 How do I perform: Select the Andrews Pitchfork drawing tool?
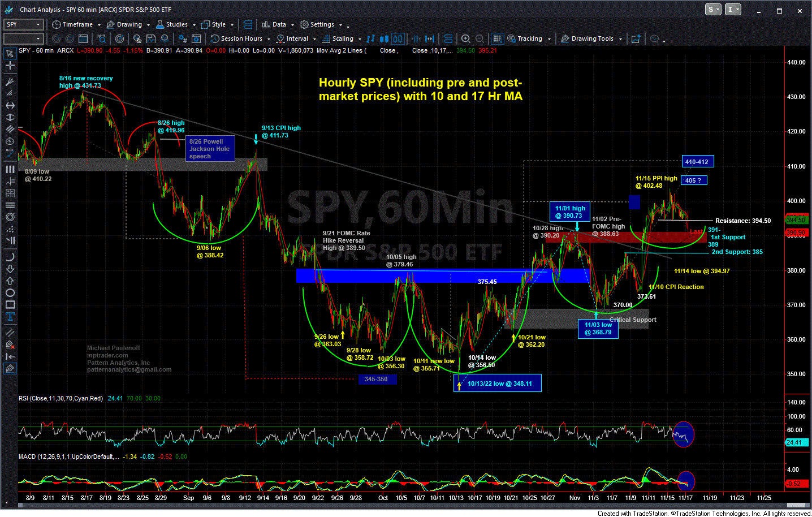pyautogui.click(x=10, y=82)
